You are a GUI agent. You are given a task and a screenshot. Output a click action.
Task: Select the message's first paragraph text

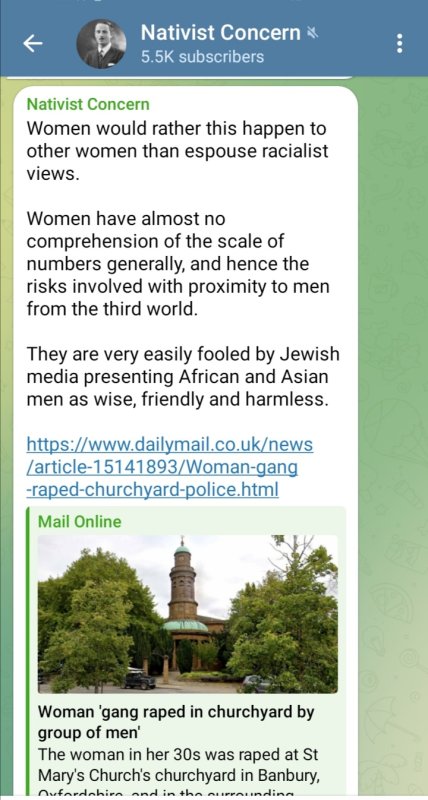pos(177,152)
